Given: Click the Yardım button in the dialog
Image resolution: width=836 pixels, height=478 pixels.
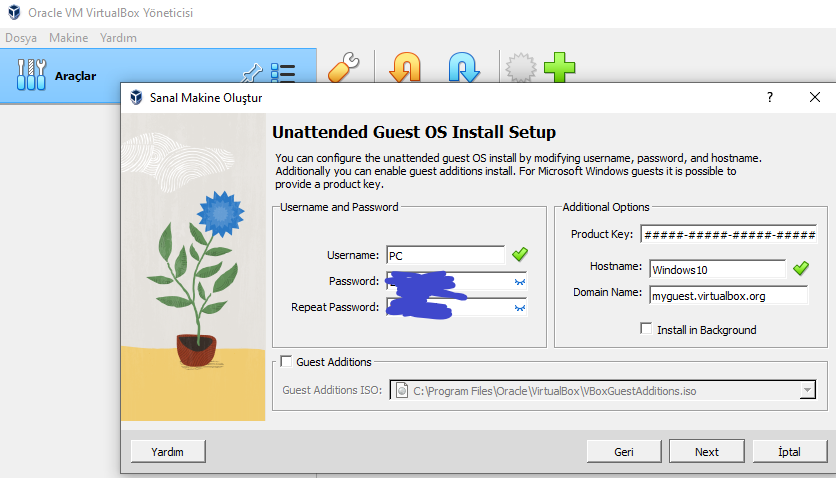Looking at the screenshot, I should coord(167,452).
